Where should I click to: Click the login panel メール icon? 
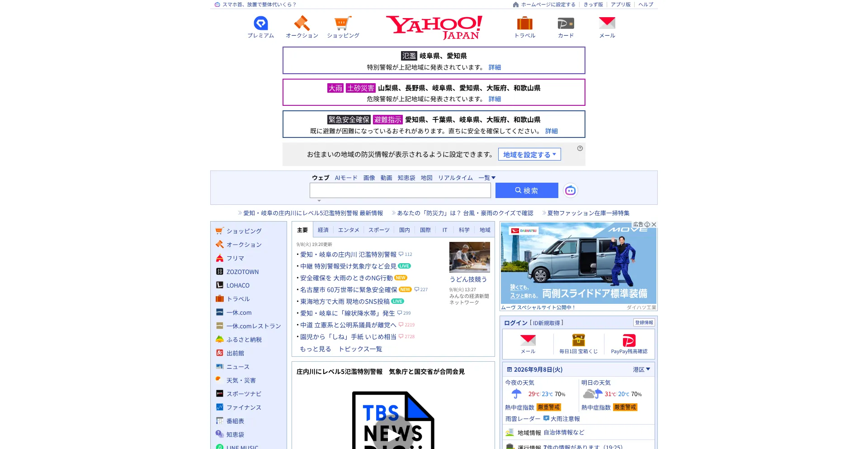point(528,340)
